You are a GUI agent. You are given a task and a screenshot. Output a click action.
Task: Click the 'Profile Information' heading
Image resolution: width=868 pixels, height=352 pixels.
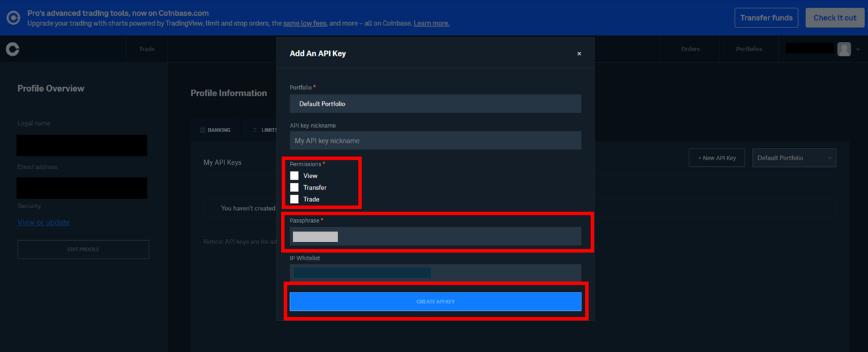[228, 93]
